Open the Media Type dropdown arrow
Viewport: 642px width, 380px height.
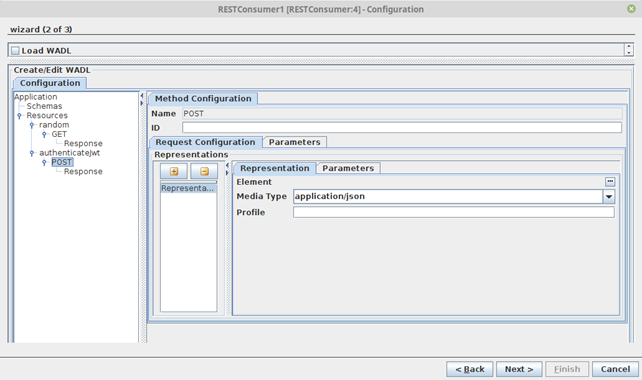[x=609, y=197]
